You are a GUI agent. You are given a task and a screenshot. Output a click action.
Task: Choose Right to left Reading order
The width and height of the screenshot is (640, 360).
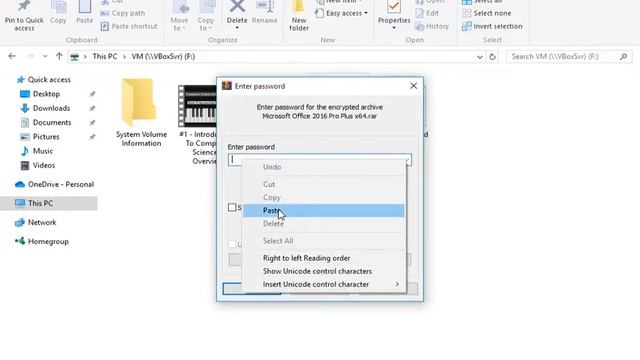(324, 258)
